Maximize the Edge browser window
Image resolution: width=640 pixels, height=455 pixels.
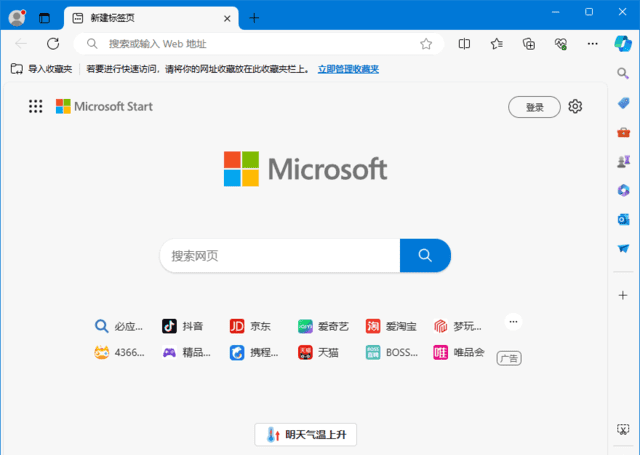pyautogui.click(x=589, y=12)
